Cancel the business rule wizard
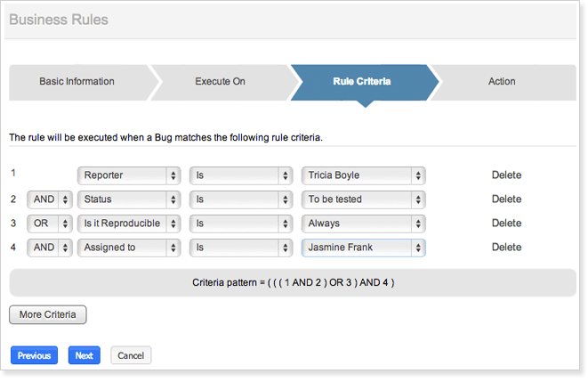The image size is (588, 382). coord(131,356)
